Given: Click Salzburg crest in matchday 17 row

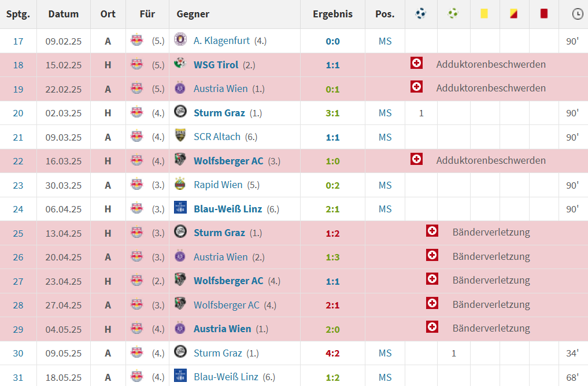Looking at the screenshot, I should click(137, 41).
